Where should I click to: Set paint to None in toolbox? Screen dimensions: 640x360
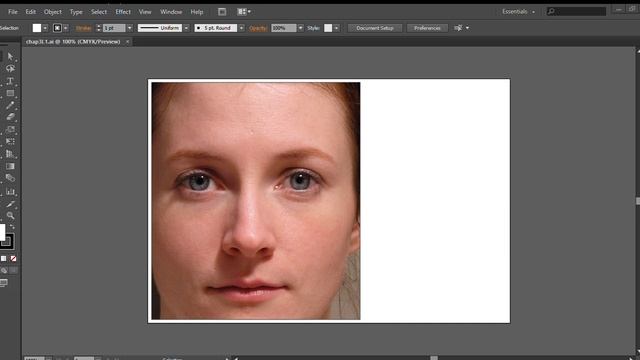(13, 258)
